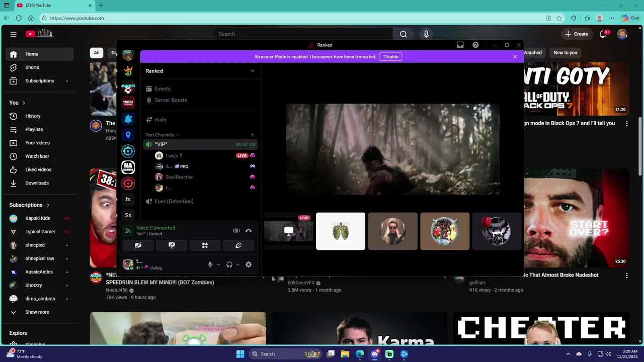Open the red circular-square server icon
644x362 pixels.
tap(128, 183)
